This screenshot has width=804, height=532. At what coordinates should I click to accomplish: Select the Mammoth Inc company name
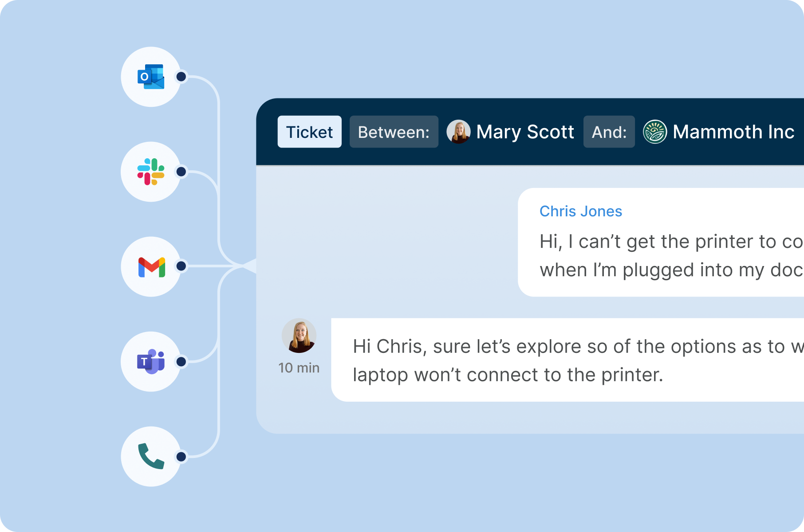[x=733, y=132]
